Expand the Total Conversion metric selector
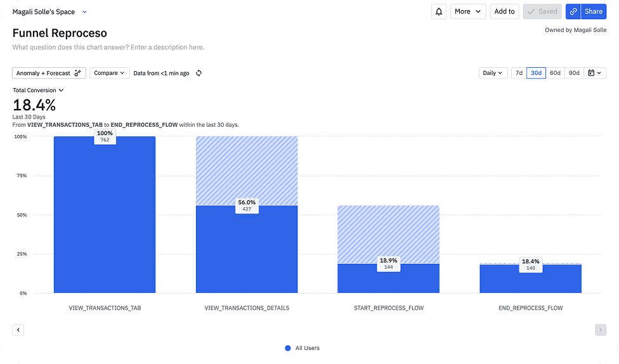619x364 pixels. click(x=38, y=90)
